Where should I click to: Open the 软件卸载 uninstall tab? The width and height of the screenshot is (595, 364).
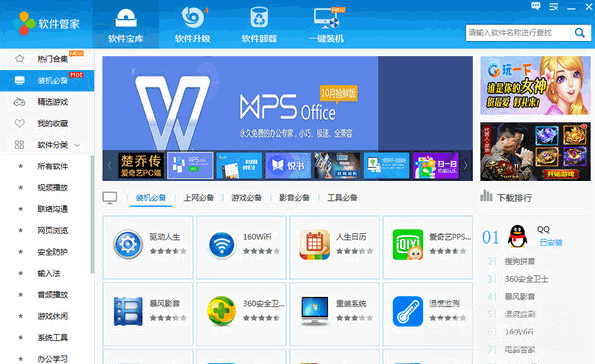259,24
